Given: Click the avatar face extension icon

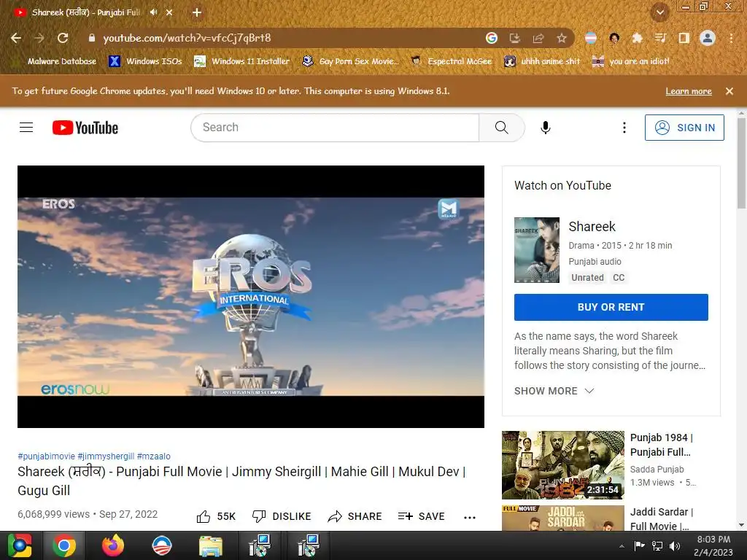Looking at the screenshot, I should tap(614, 38).
